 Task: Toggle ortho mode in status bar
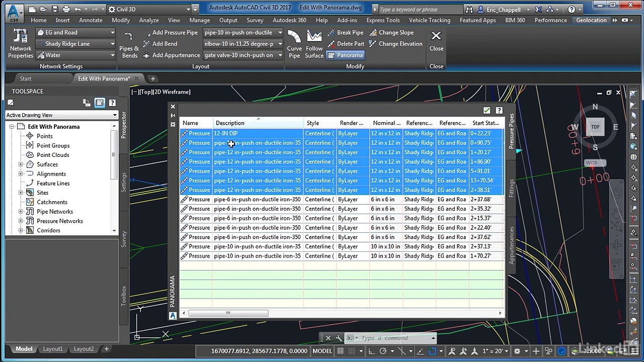click(x=371, y=351)
